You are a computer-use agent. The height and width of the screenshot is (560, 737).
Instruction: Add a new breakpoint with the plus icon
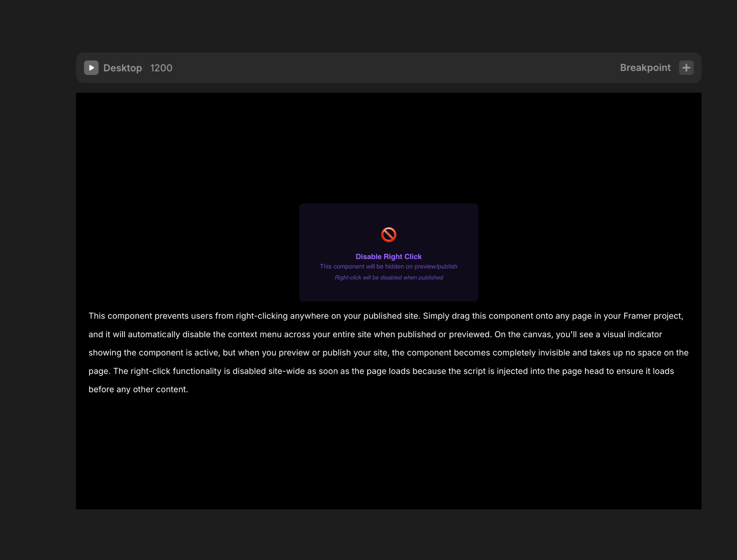[686, 68]
